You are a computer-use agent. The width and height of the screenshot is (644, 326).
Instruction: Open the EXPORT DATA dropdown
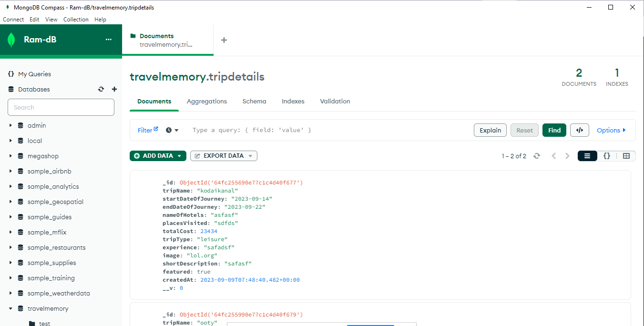click(x=224, y=156)
